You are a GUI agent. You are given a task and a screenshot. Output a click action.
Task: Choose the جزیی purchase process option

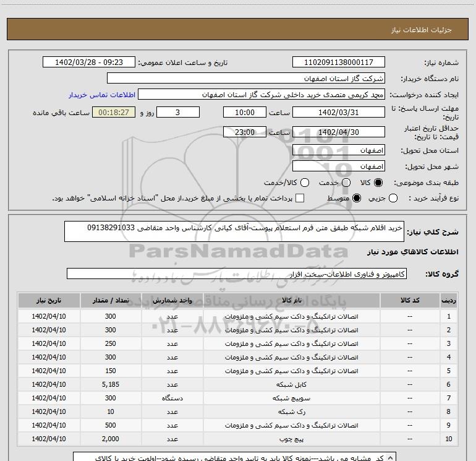(393, 199)
